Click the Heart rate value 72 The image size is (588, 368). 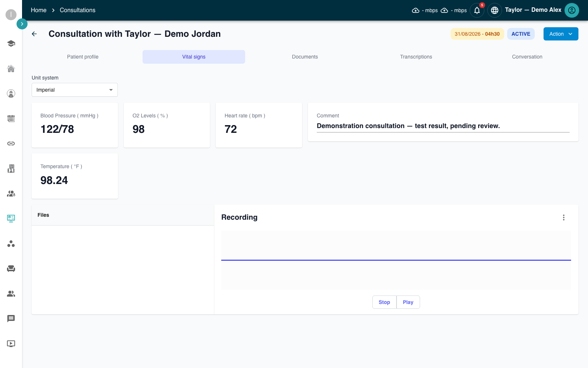[231, 129]
